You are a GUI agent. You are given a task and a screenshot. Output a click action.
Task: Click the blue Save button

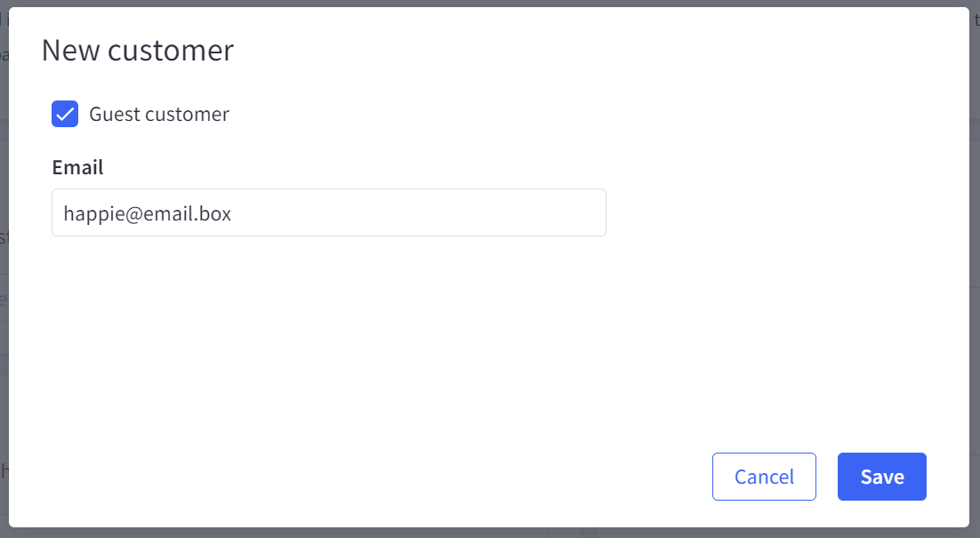[881, 477]
